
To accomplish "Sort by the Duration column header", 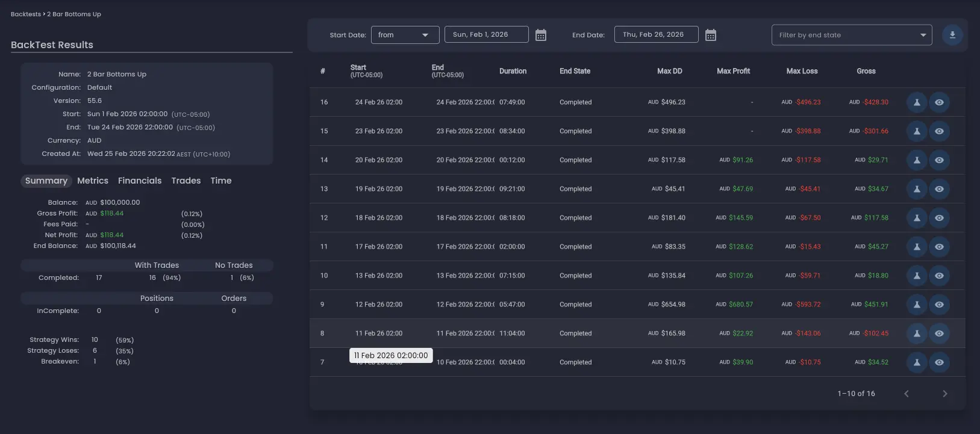I will point(513,71).
